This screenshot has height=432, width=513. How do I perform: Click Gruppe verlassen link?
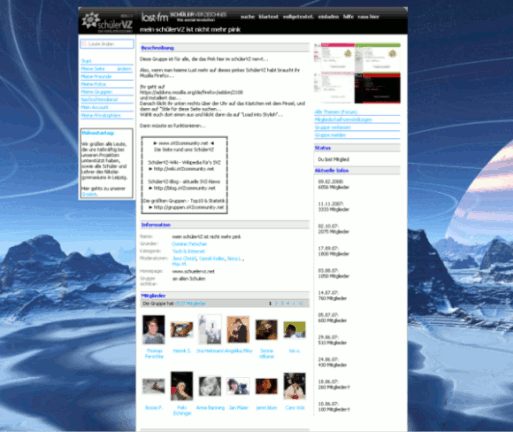click(x=333, y=127)
